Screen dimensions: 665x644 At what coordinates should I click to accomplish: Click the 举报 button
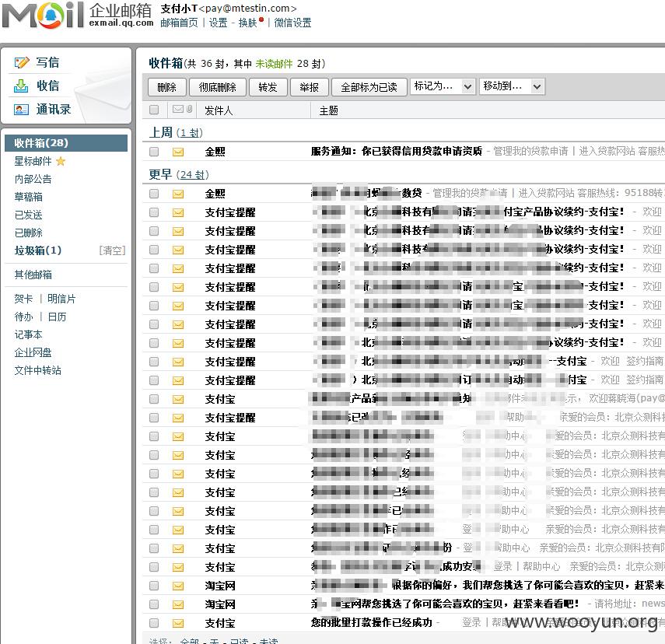(310, 87)
